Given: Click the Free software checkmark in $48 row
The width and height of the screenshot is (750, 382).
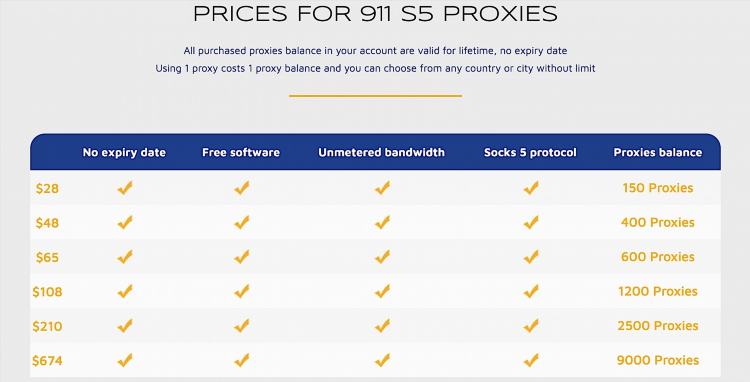Looking at the screenshot, I should [x=242, y=222].
